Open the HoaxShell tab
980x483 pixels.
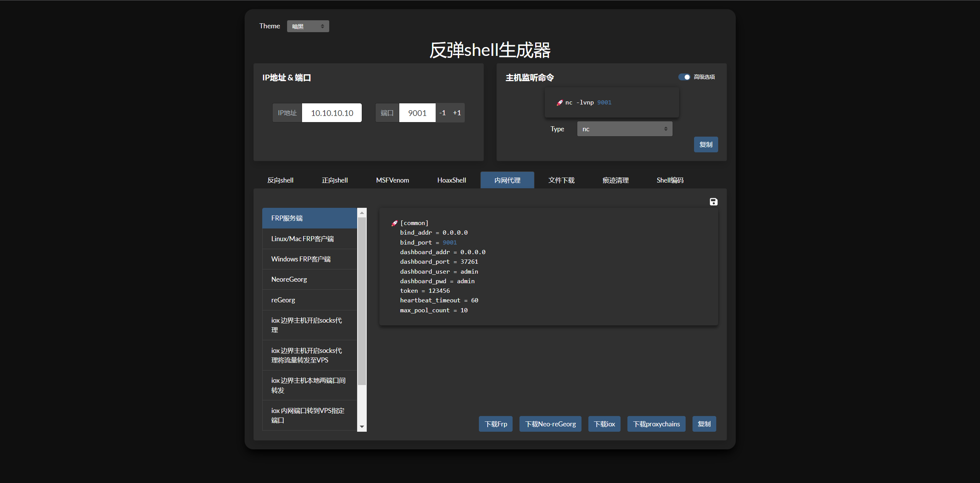coord(452,180)
